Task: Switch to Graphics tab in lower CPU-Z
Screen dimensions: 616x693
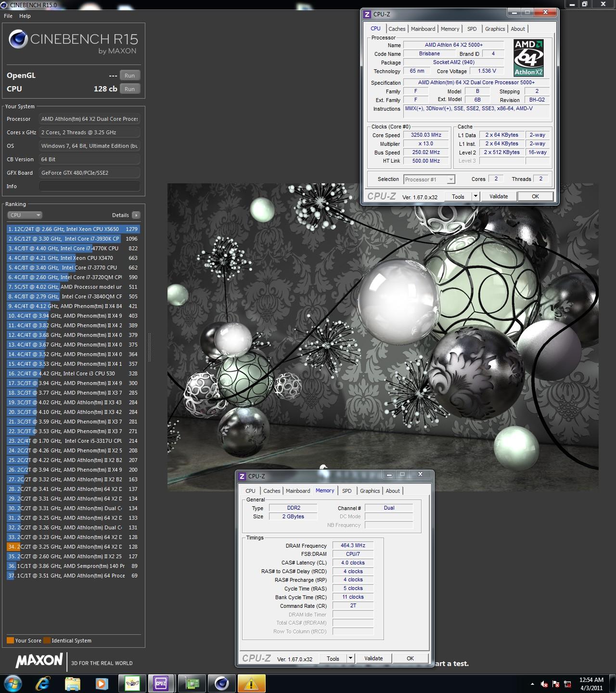Action: [370, 491]
